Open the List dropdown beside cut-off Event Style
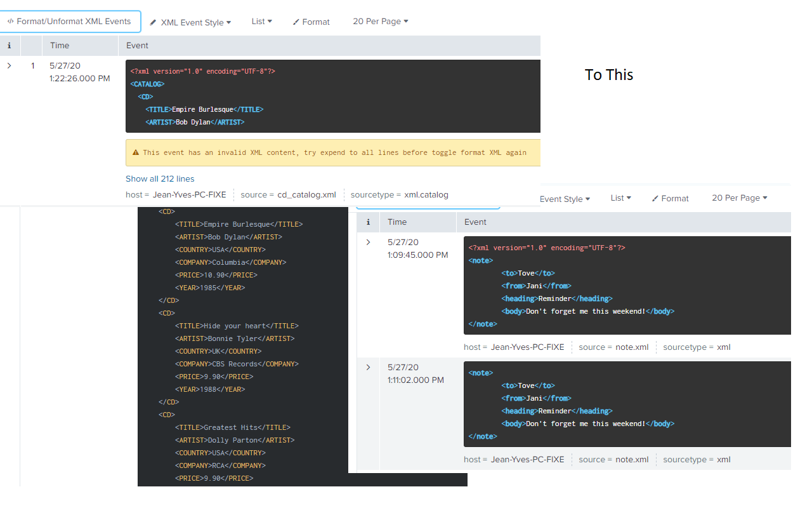This screenshot has width=812, height=508. coord(621,197)
